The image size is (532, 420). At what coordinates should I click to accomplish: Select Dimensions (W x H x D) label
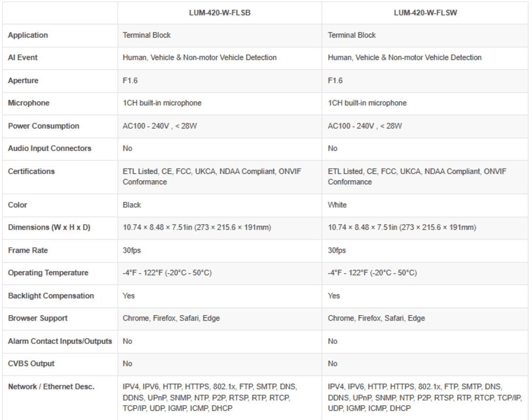(49, 228)
